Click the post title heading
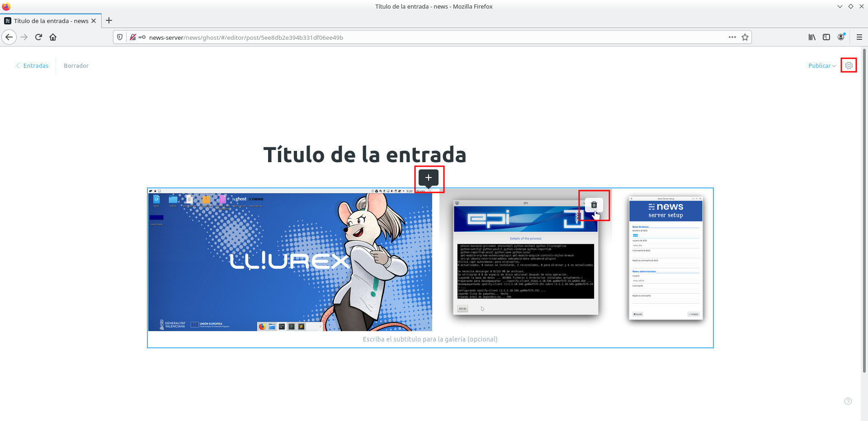This screenshot has width=868, height=421. pos(364,154)
